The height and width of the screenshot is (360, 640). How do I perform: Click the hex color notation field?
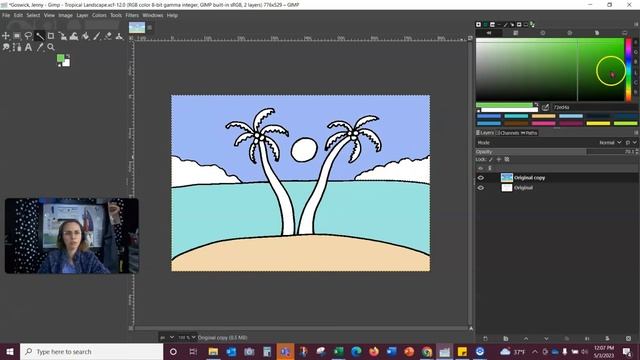[x=595, y=107]
